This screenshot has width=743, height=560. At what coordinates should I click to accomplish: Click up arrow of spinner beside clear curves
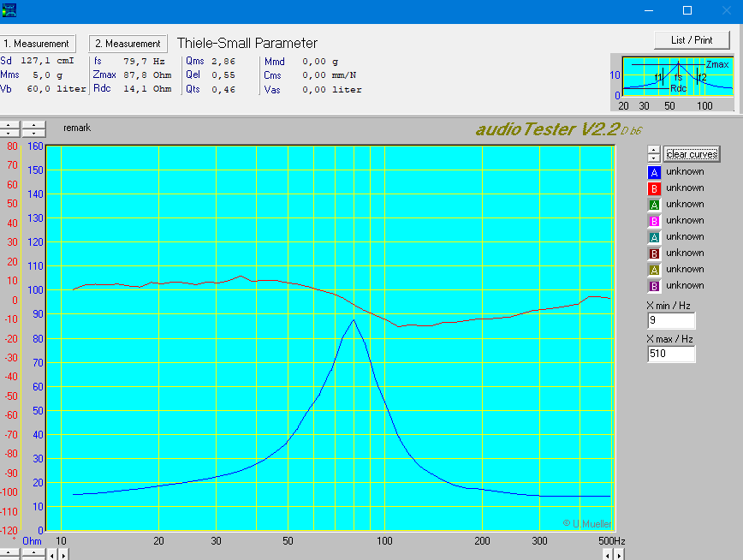click(x=653, y=150)
